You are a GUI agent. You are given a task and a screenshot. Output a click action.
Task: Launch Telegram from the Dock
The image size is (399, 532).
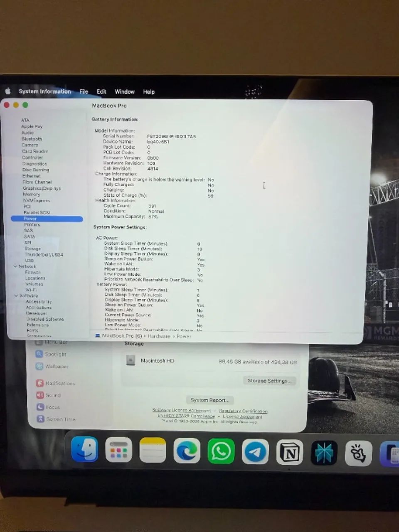(x=255, y=452)
